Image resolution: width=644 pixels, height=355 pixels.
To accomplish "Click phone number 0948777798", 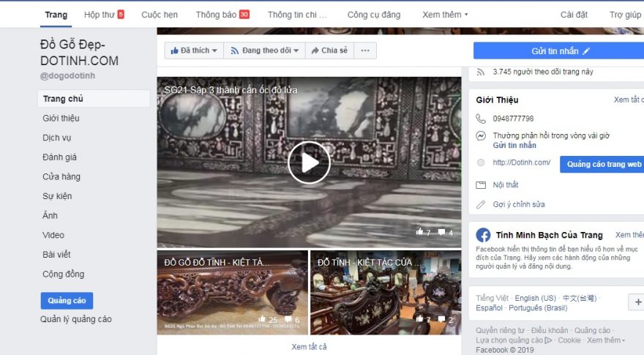I will tap(514, 119).
